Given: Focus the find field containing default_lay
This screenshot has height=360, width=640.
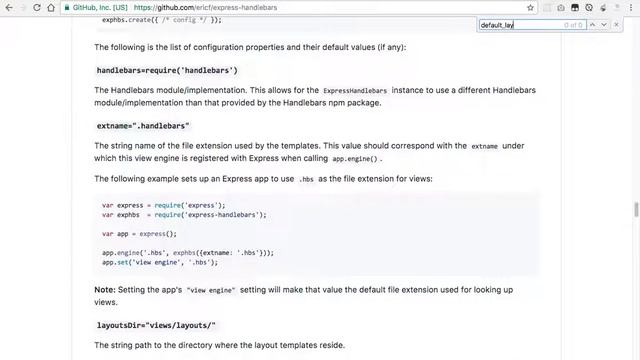Looking at the screenshot, I should [532, 25].
